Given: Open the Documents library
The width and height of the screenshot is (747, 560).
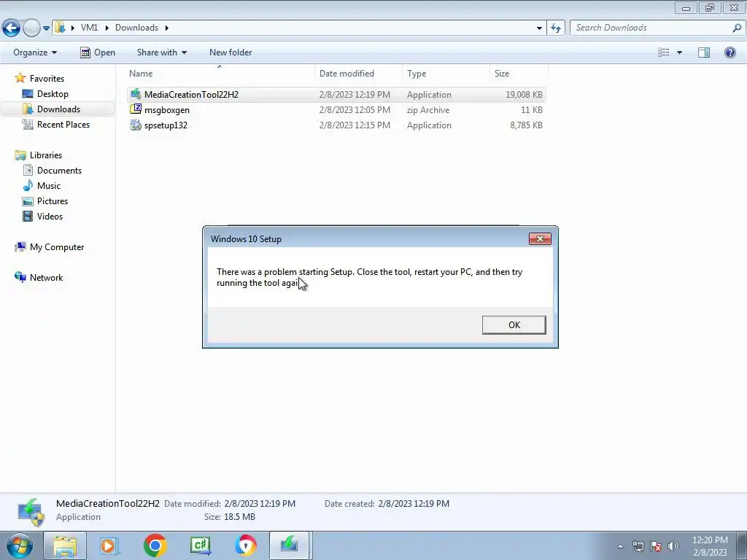Looking at the screenshot, I should [x=59, y=171].
